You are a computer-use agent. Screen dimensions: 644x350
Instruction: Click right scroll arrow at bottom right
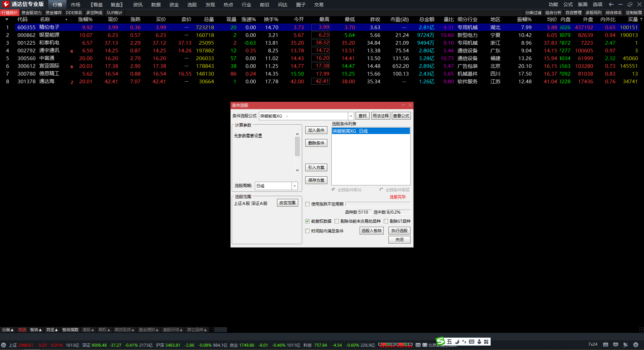pos(641,330)
